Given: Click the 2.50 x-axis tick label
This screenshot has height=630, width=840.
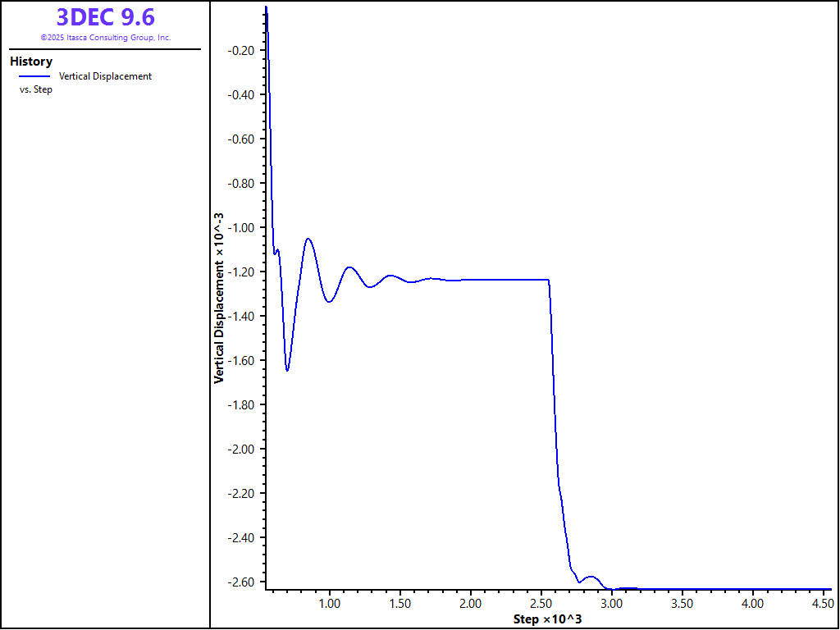Looking at the screenshot, I should pos(541,604).
